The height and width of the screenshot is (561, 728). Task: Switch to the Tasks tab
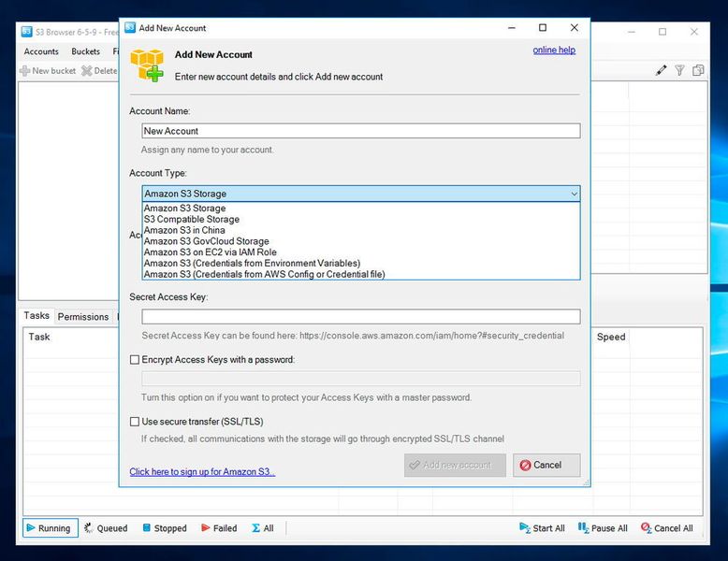[36, 315]
